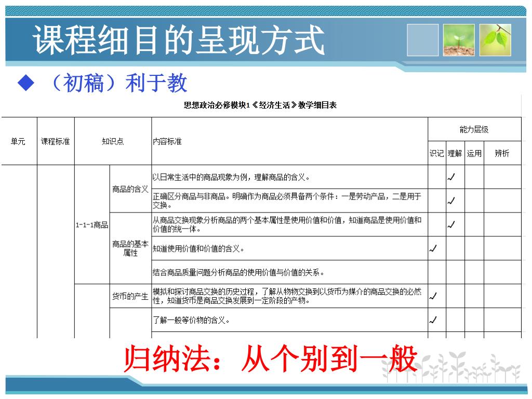Select the 知识点 column header
This screenshot has height=399, width=532.
pyautogui.click(x=113, y=141)
